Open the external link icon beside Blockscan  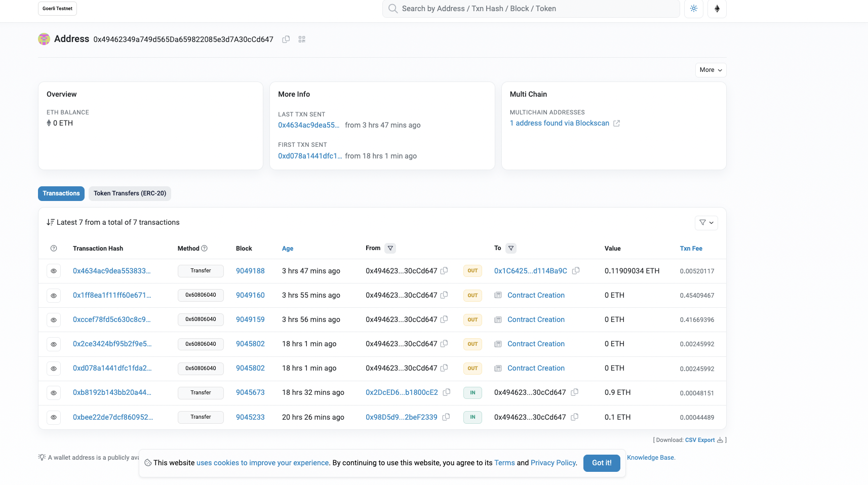click(616, 124)
